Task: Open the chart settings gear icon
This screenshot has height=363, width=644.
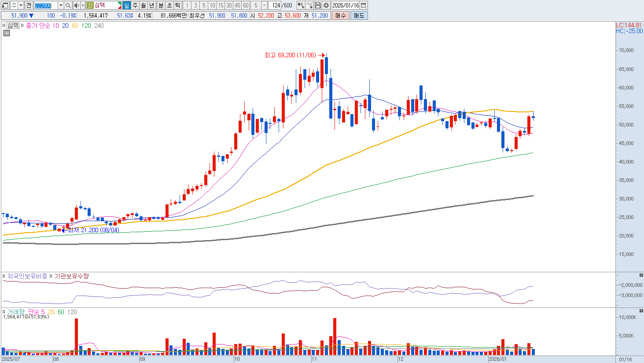Action: point(326,5)
